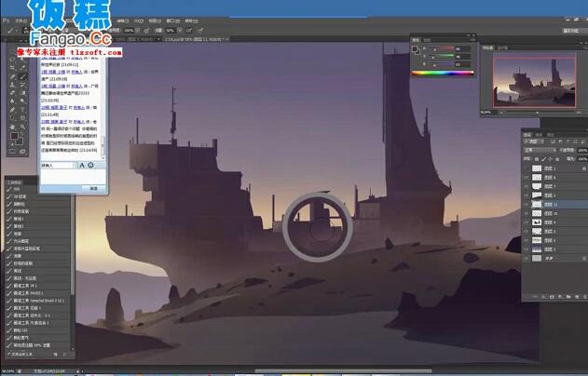
Task: Open the layer style fx menu
Action: (x=544, y=297)
